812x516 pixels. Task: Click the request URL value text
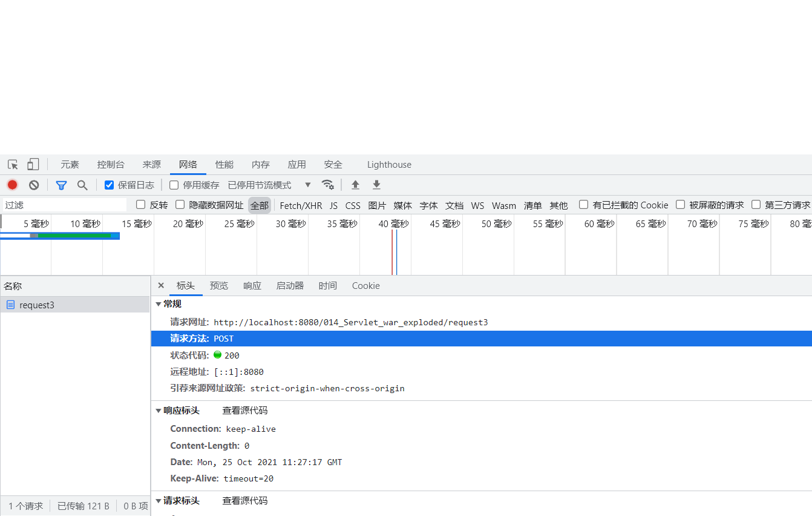tap(351, 322)
